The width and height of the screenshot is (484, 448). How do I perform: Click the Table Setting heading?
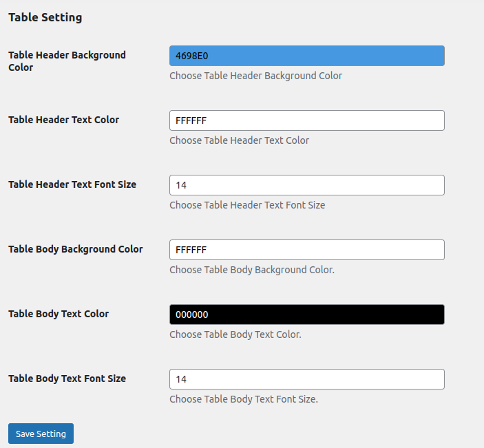tap(45, 18)
